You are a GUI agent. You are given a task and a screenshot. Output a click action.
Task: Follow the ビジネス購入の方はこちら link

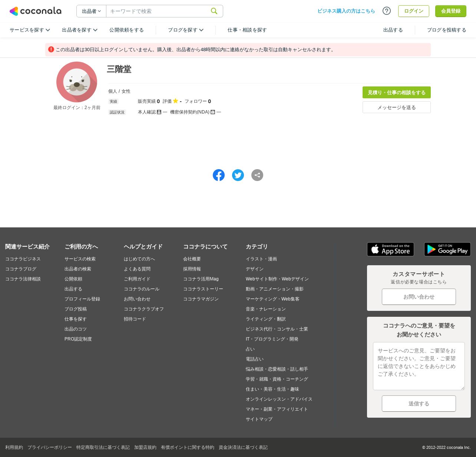pos(346,11)
